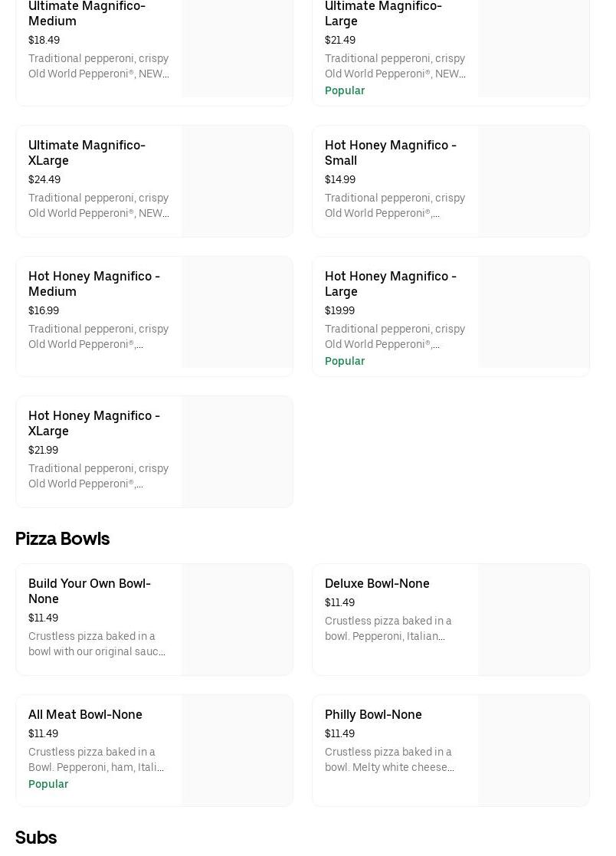
Task: Open the Philly Bowl-None item title
Action: pos(373,714)
